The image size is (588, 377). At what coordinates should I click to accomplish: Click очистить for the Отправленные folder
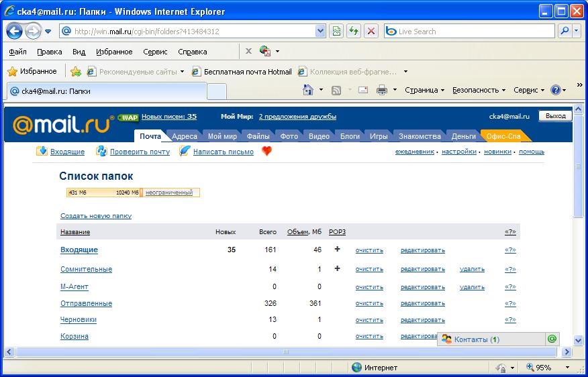pos(369,303)
